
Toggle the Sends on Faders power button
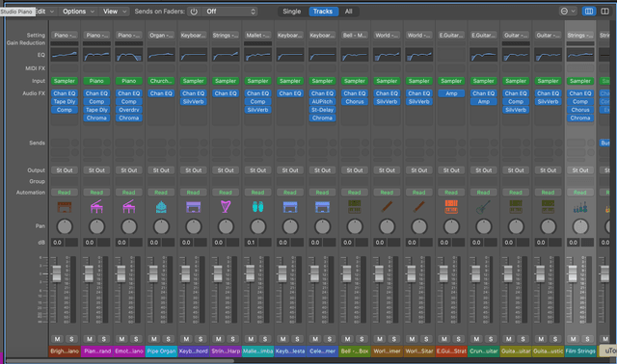coord(194,12)
